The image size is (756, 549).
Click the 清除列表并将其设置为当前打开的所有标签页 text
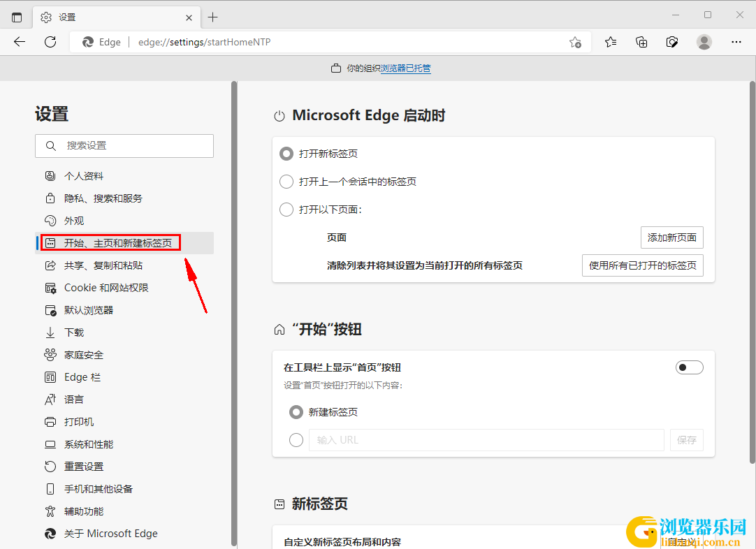(x=425, y=265)
